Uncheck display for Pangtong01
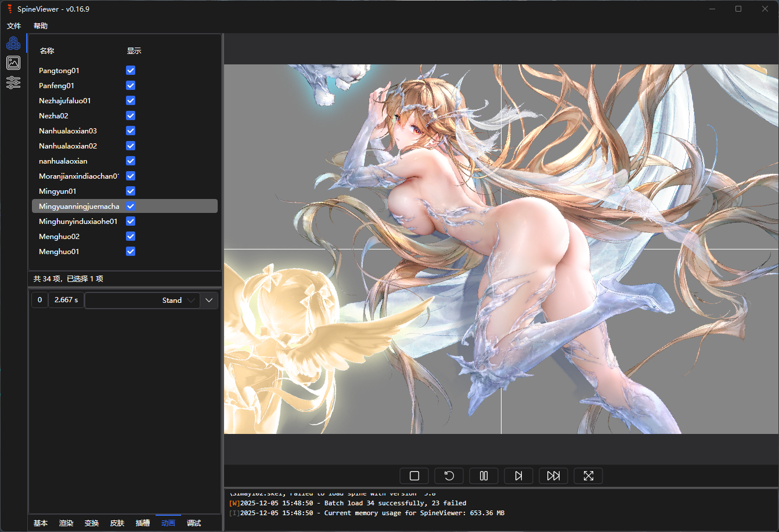 coord(131,70)
